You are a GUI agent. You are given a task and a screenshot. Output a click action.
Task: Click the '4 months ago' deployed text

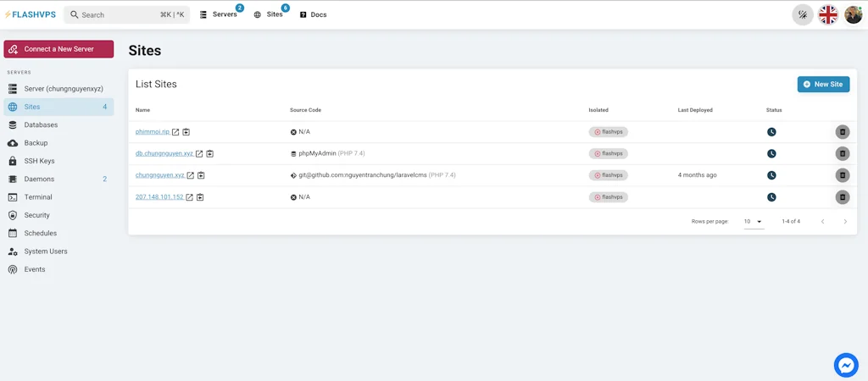tap(697, 175)
